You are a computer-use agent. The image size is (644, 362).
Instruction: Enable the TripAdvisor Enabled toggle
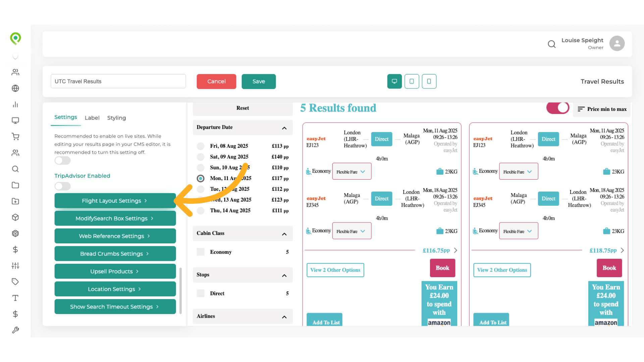pos(62,186)
